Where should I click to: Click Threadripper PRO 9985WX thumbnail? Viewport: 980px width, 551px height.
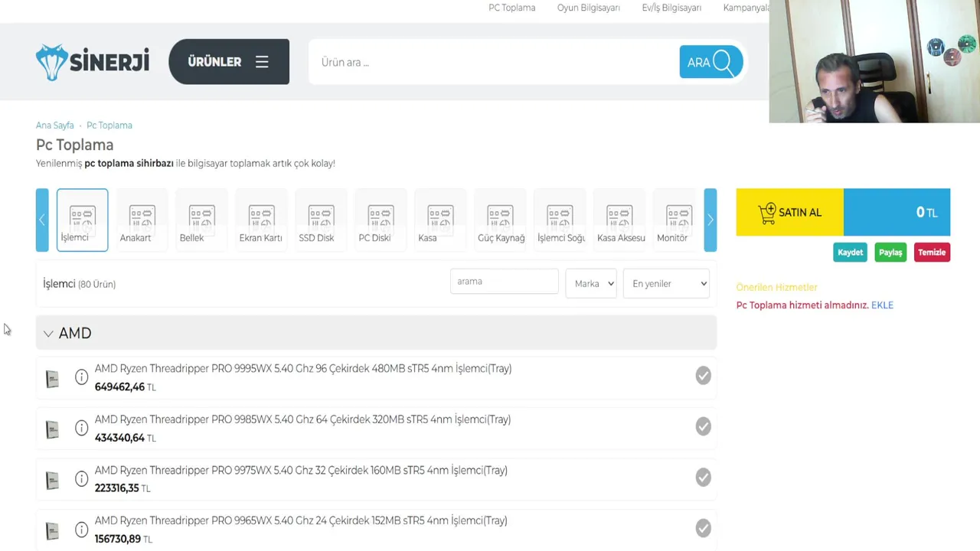coord(52,429)
